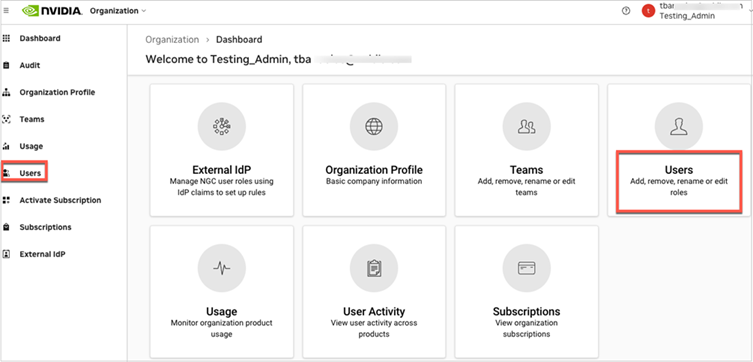
Task: Click the Organization Profile globe icon
Action: tap(374, 127)
